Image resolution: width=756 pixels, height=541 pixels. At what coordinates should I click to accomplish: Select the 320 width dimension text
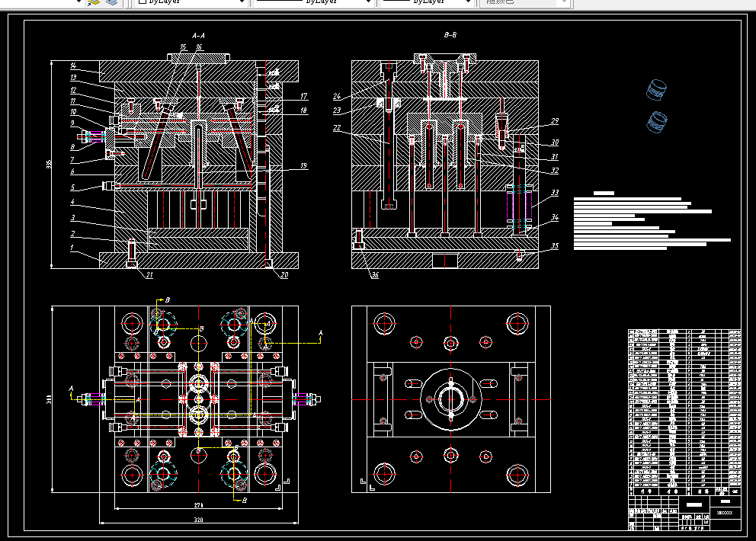(198, 520)
